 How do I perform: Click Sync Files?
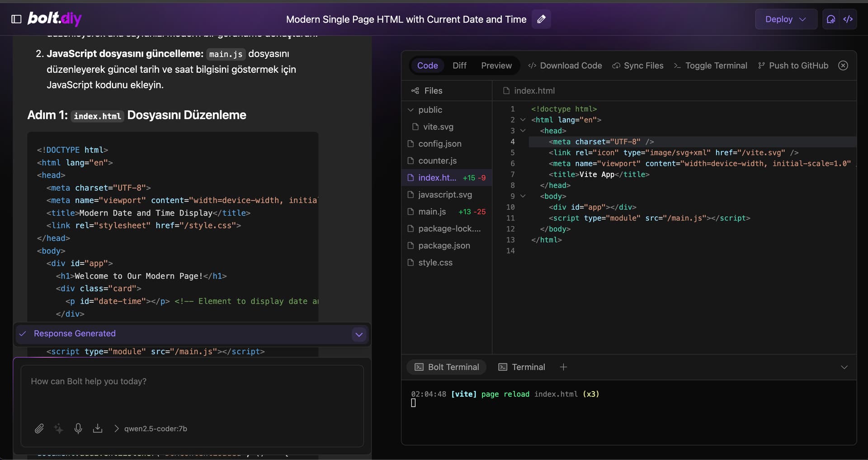pos(638,66)
